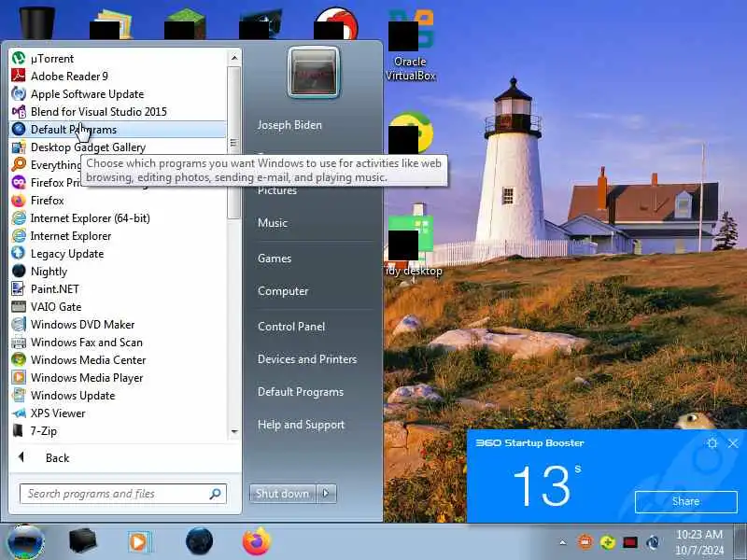Click the Legacy Update icon
The image size is (747, 560).
click(19, 253)
